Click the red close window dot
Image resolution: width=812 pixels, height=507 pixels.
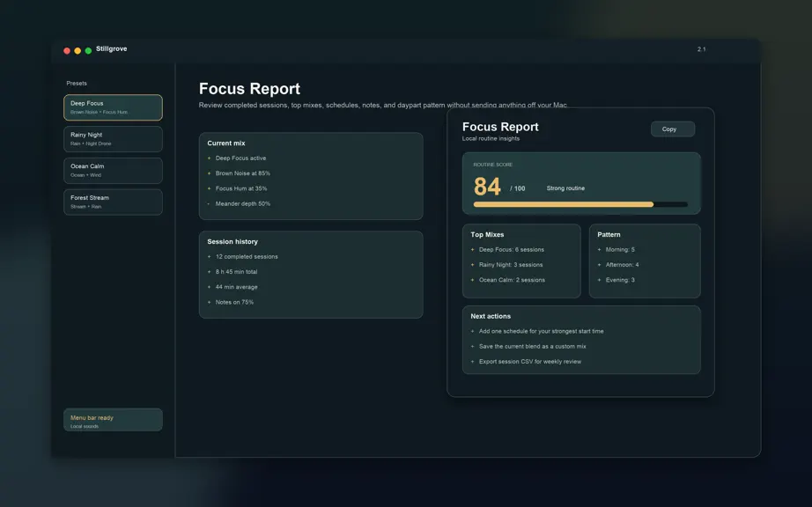tap(67, 51)
